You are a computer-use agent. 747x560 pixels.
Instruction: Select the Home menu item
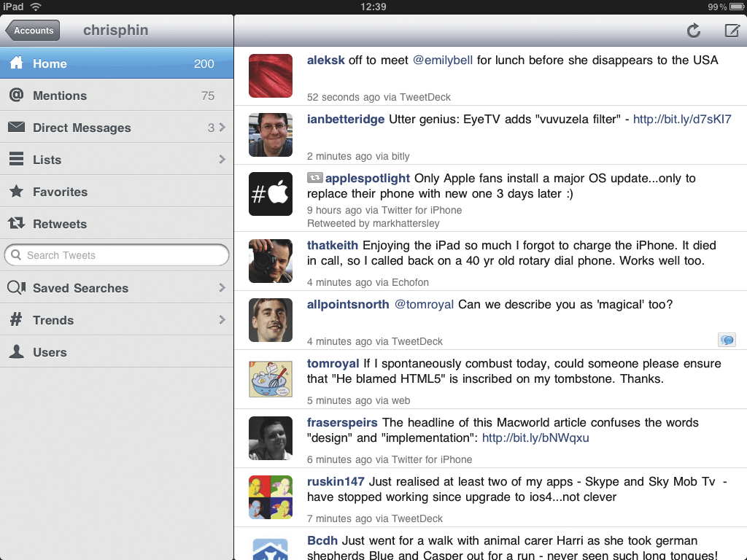pyautogui.click(x=117, y=63)
